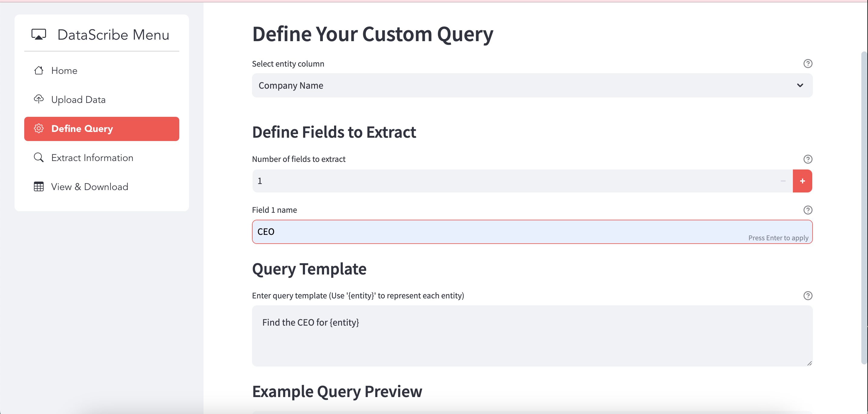Click the DataScribe Menu monitor icon
The image size is (868, 414).
39,34
